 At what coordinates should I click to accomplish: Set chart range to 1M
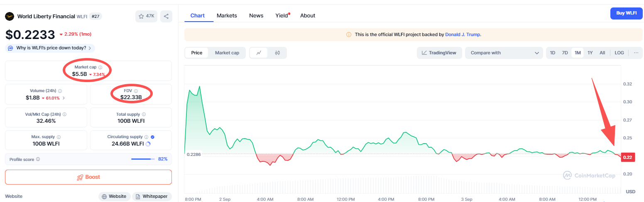tap(578, 53)
